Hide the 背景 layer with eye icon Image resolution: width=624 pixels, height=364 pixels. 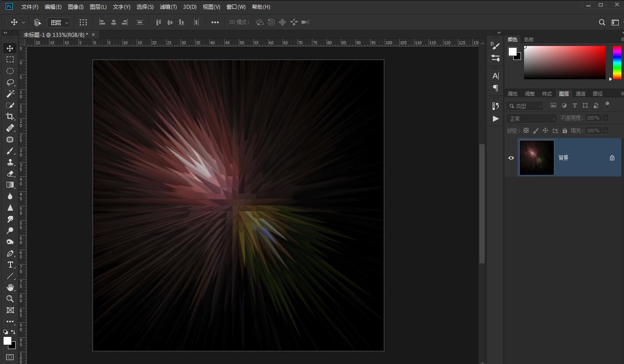[511, 158]
